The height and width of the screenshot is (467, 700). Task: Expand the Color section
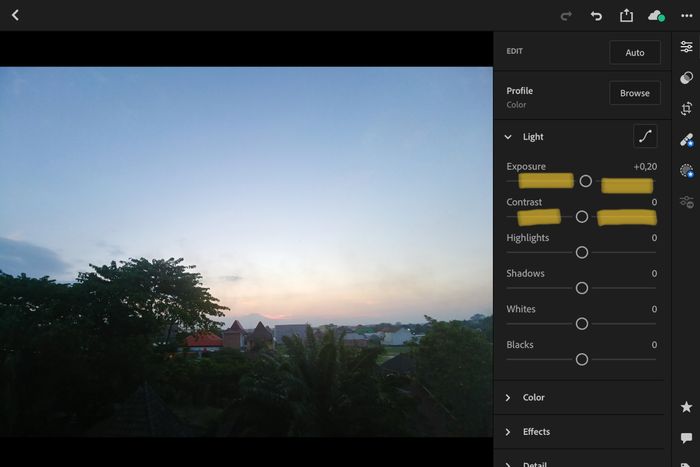point(508,397)
